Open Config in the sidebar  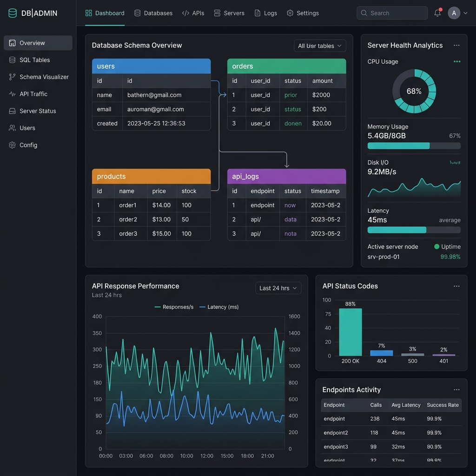(38, 145)
